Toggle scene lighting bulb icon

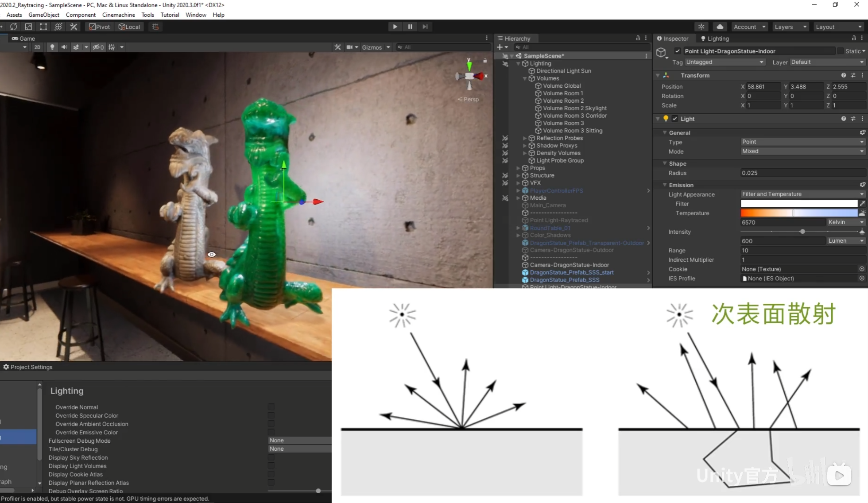(x=52, y=47)
